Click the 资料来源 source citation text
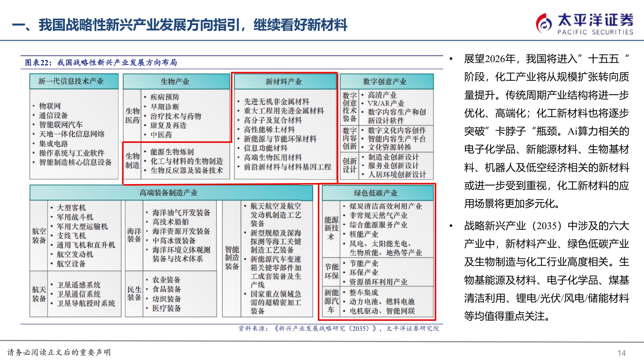The height and width of the screenshot is (362, 644). 339,329
